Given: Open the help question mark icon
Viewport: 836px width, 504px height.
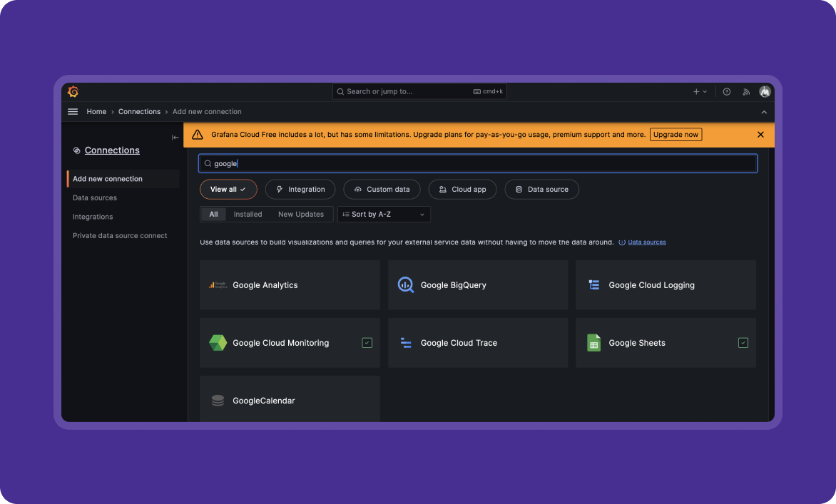Looking at the screenshot, I should tap(726, 92).
